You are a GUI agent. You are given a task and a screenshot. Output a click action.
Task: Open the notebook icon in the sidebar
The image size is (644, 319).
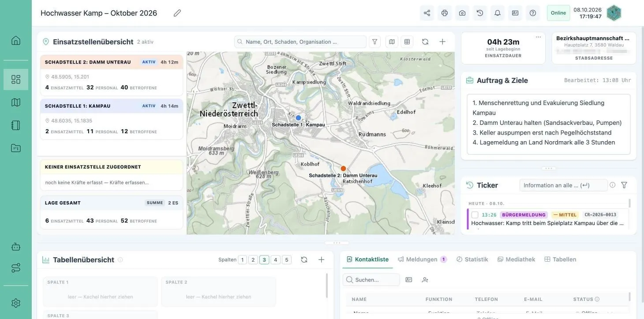16,125
